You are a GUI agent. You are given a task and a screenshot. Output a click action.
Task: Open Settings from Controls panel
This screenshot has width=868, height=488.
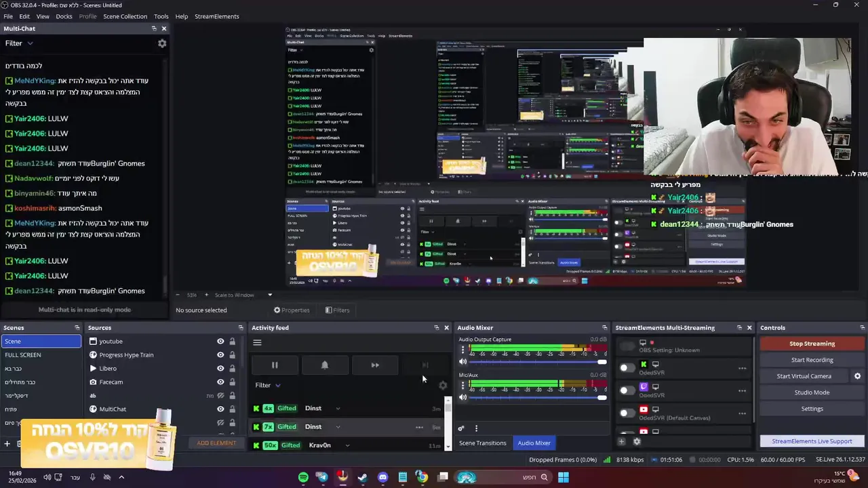coord(812,409)
